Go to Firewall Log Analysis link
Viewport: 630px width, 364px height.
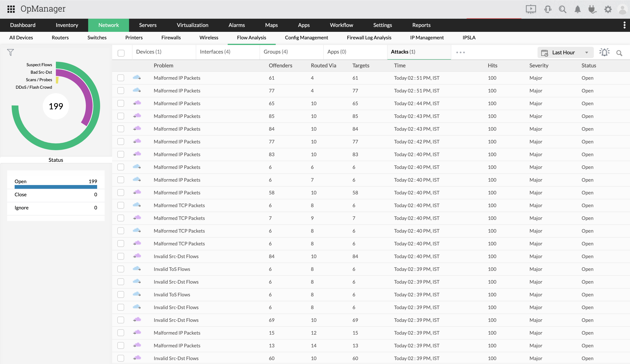coord(369,37)
